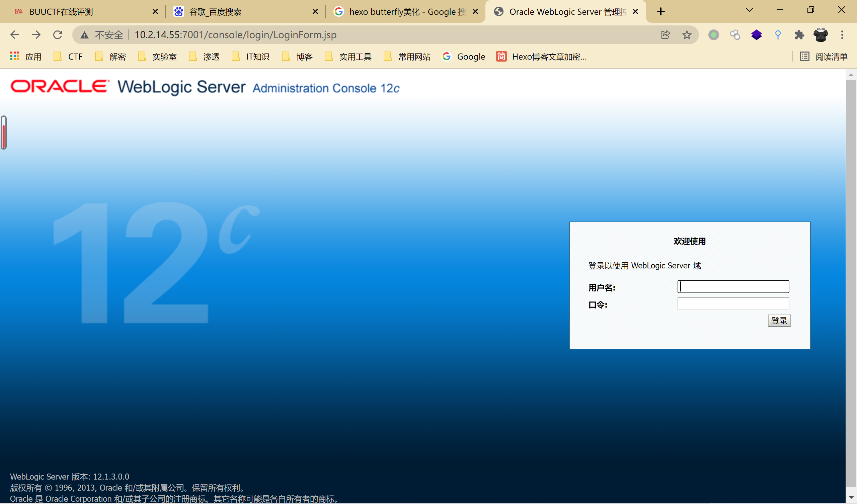Screen dimensions: 857x504
Task: Reload the WebLogic login page
Action: [58, 35]
